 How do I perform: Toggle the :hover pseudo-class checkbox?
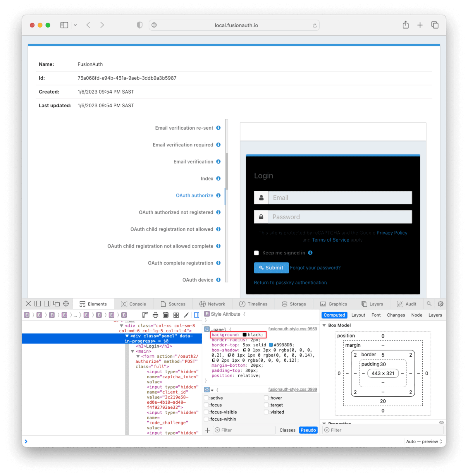[266, 398]
